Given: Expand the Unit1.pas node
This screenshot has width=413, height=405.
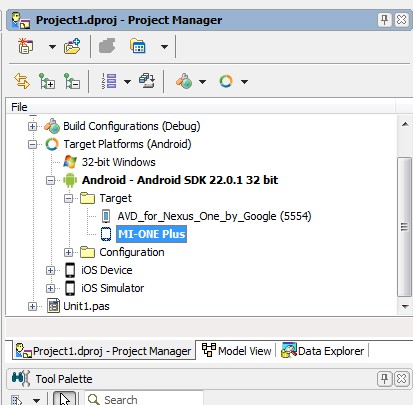Looking at the screenshot, I should click(x=32, y=306).
